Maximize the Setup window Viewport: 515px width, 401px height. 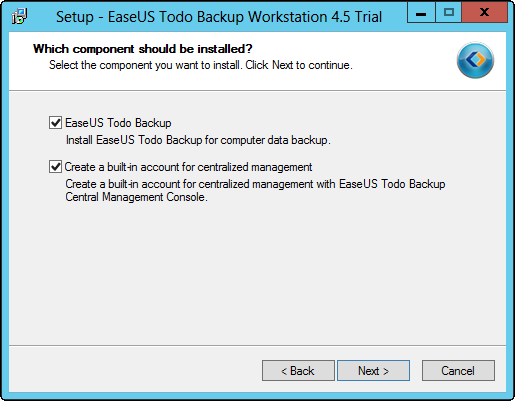449,13
